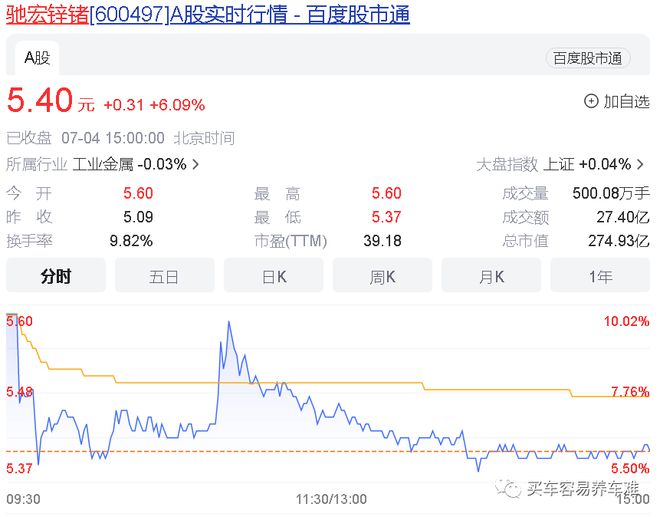Click the intraday price peak on chart
660x517 pixels.
229,322
